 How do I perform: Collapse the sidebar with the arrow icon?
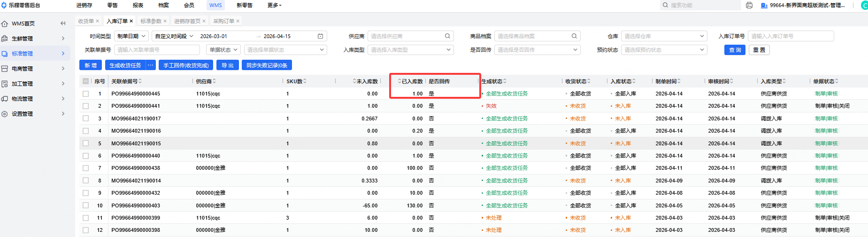63,24
